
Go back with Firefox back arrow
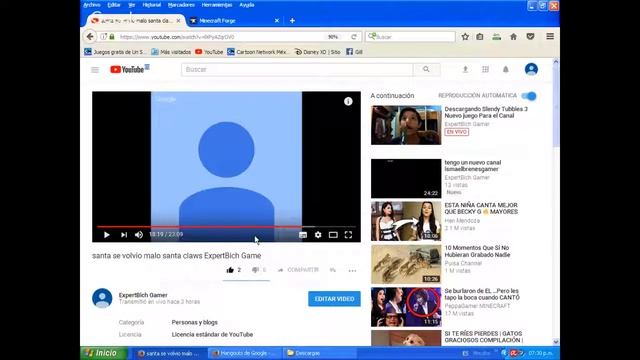pos(90,37)
